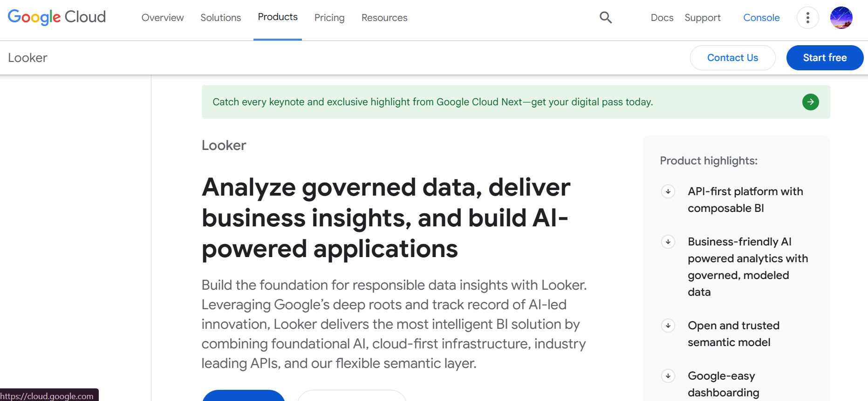Click the Google Cloud logo
Screen dimensions: 868x401
[57, 17]
